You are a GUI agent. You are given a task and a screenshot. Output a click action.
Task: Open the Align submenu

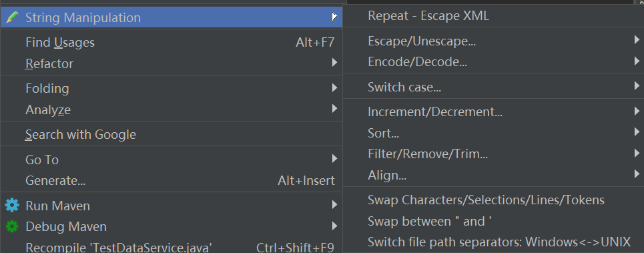493,176
